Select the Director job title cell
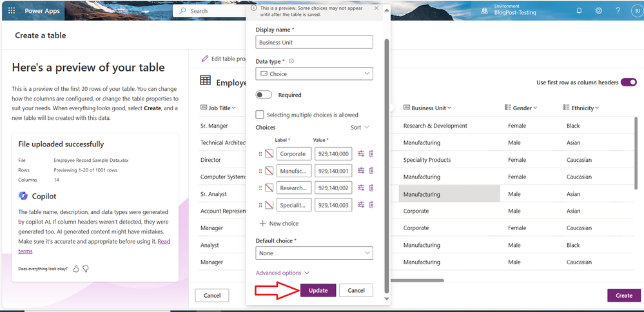This screenshot has width=644, height=312. [x=211, y=160]
